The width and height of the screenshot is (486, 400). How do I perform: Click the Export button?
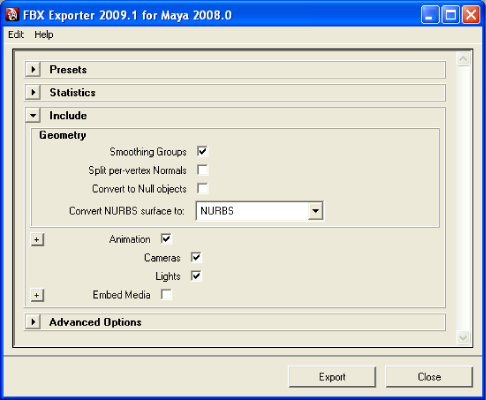coord(332,377)
